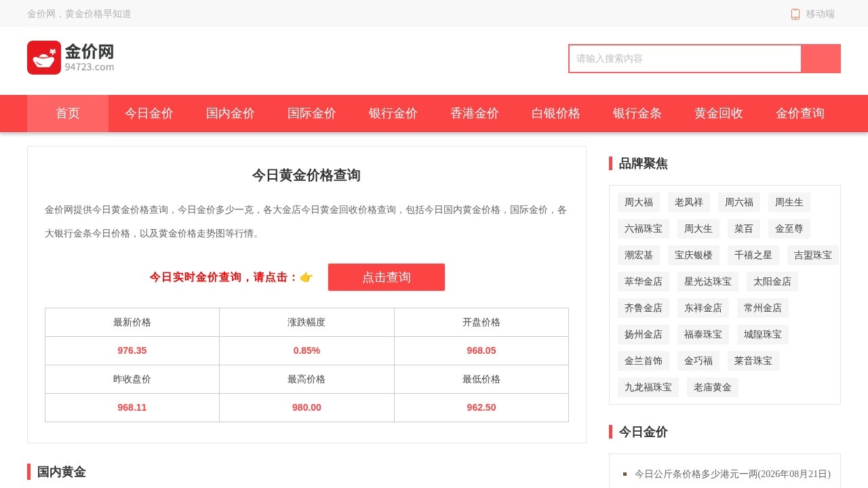Click the 最高价格 table cell

(307, 379)
